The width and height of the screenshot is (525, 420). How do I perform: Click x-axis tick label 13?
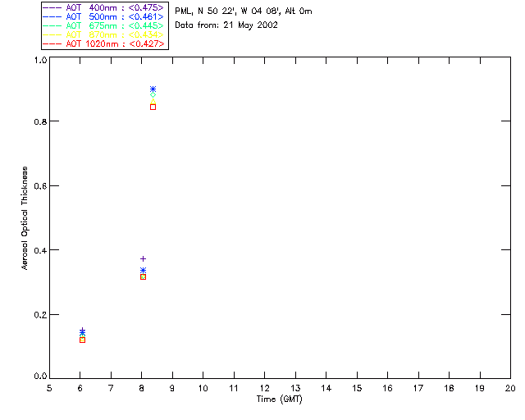[295, 388]
